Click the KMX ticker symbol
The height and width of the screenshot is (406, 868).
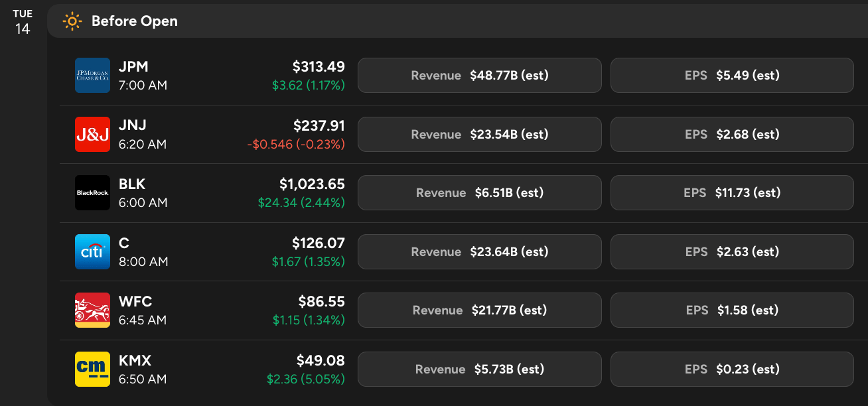135,360
